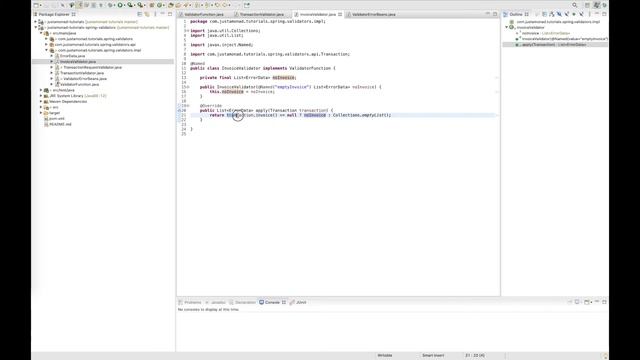Toggle Hide Local Types green dot in Outline
Screen dimensions: 640x360
(573, 14)
